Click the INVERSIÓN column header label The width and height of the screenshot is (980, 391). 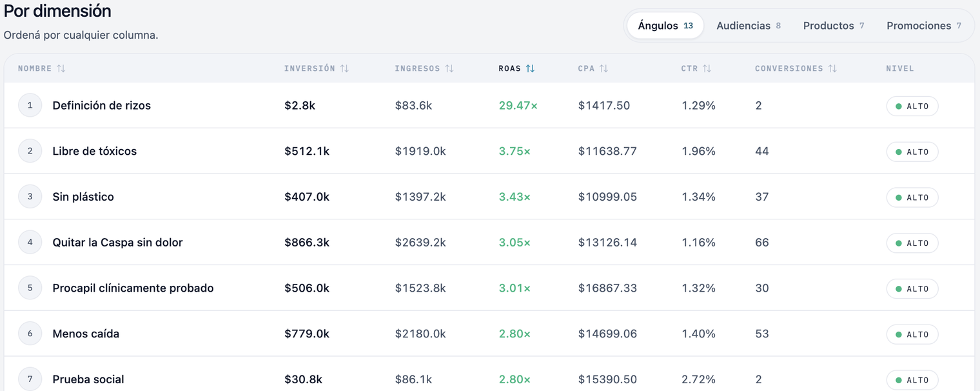tap(309, 68)
